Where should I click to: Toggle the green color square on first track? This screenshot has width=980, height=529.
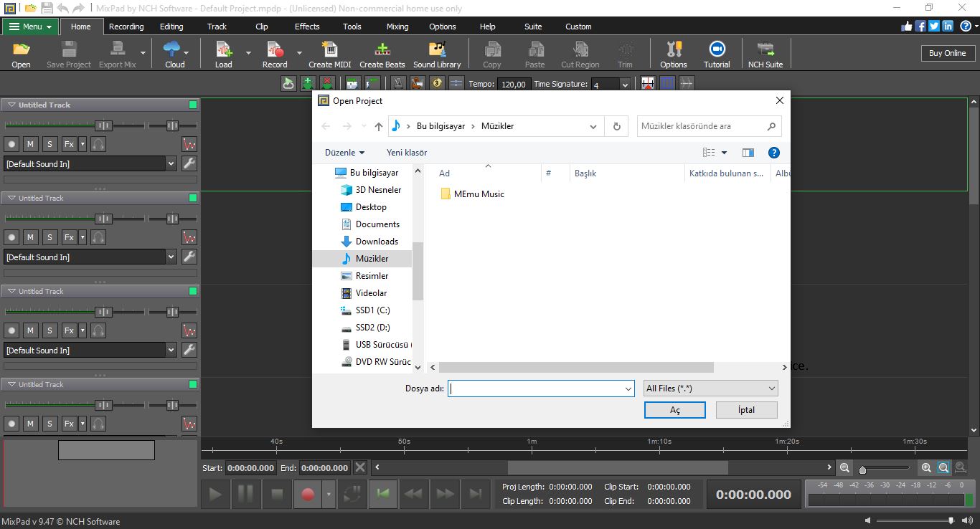192,105
